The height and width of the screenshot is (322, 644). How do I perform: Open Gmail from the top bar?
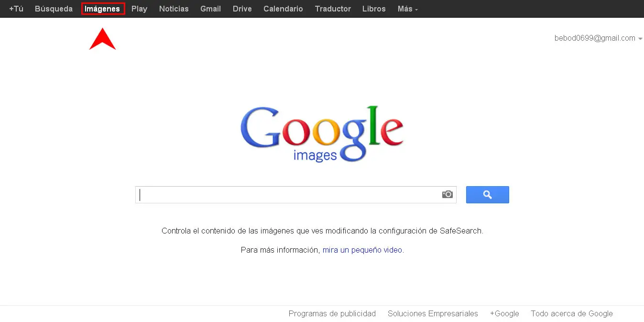[210, 9]
